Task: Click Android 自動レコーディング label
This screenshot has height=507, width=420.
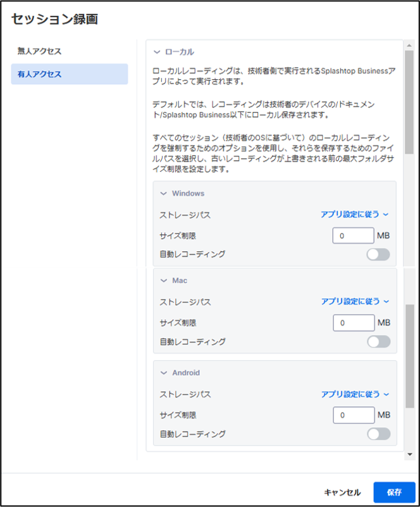Action: 193,434
